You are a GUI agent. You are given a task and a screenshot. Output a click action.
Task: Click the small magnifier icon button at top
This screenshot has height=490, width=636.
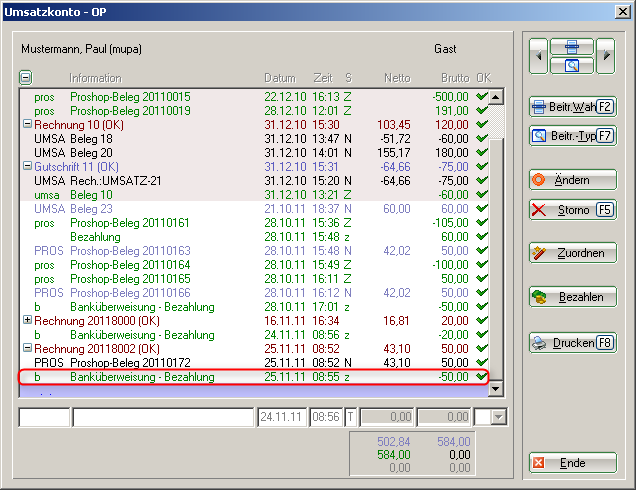click(x=572, y=66)
